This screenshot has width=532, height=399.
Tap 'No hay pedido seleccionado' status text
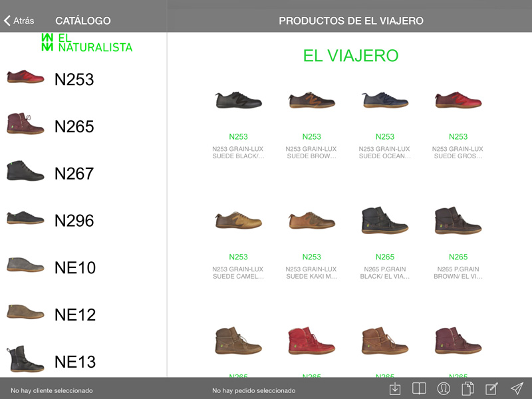[x=254, y=390]
